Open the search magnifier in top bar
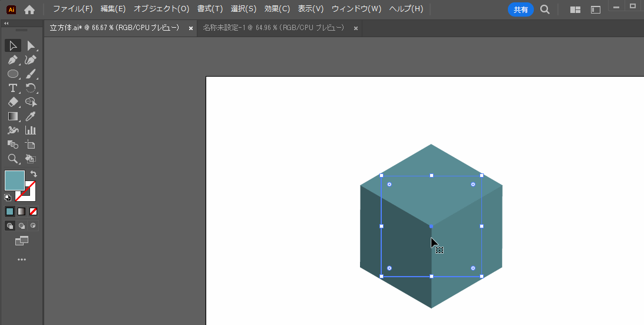 (544, 9)
